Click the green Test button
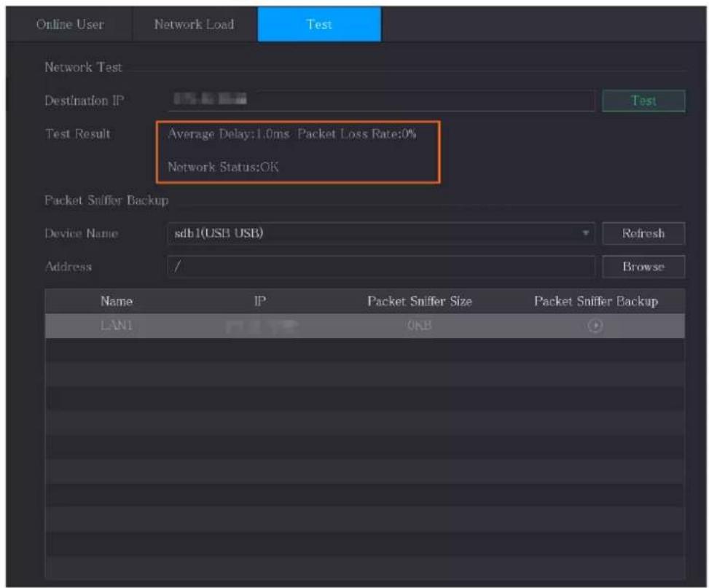Screen dimensions: 709x588 pyautogui.click(x=643, y=101)
